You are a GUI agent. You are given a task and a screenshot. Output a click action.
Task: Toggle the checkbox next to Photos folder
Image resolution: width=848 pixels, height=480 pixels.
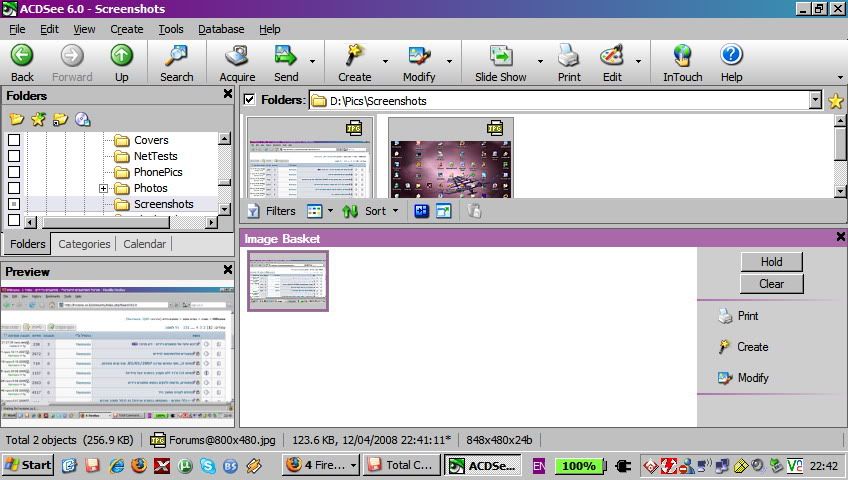point(14,188)
